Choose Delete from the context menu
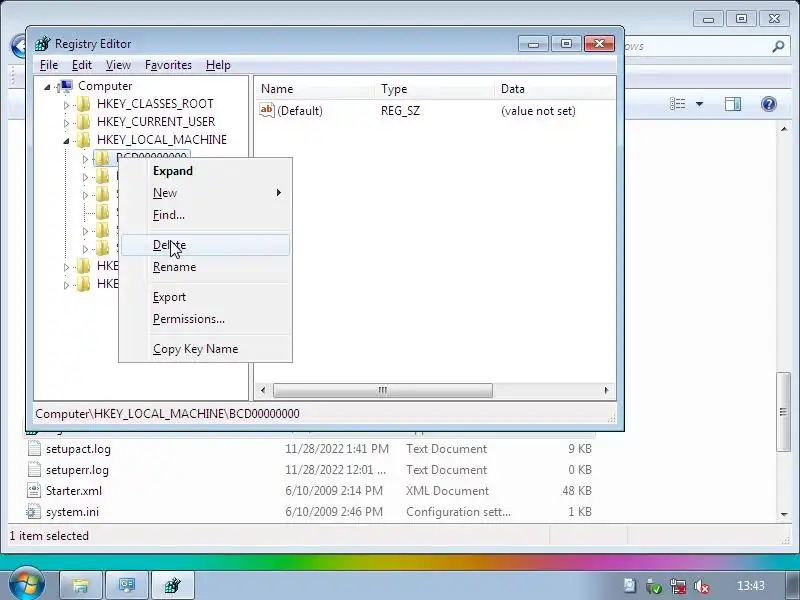The width and height of the screenshot is (800, 600). [x=206, y=245]
